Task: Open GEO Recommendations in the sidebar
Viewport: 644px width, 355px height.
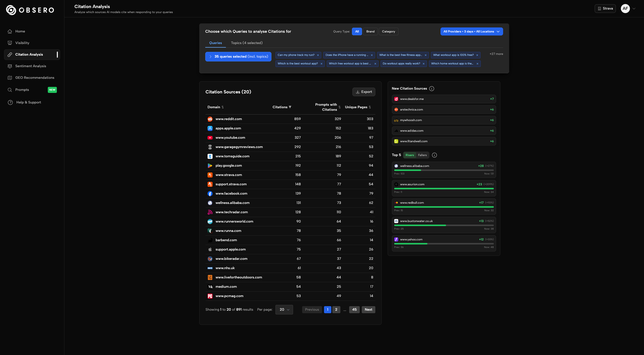Action: coord(34,78)
